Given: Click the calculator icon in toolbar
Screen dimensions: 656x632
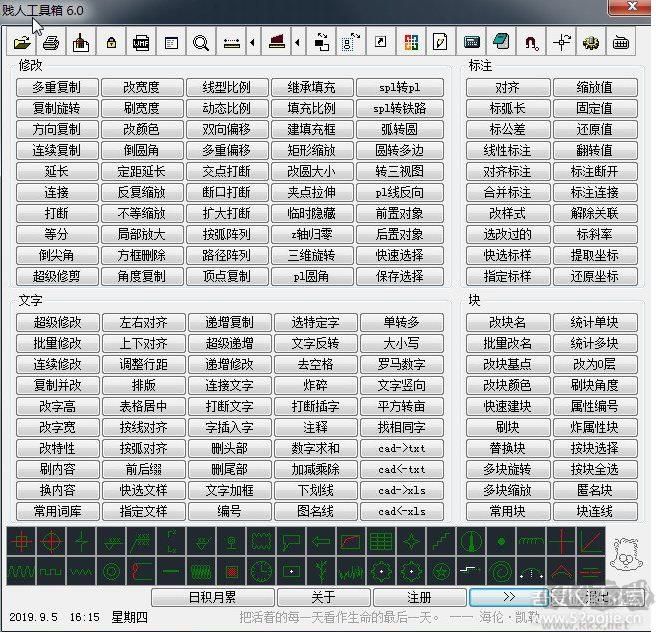Looking at the screenshot, I should click(x=472, y=43).
